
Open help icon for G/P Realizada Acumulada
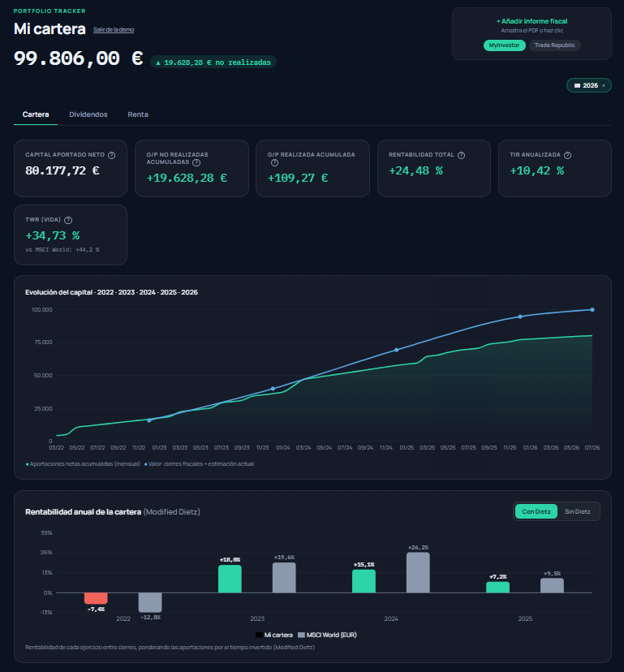[275, 163]
